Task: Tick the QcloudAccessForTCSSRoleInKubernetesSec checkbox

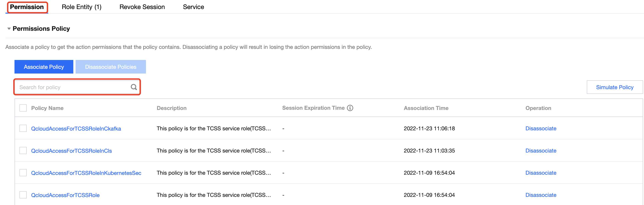Action: pyautogui.click(x=23, y=173)
